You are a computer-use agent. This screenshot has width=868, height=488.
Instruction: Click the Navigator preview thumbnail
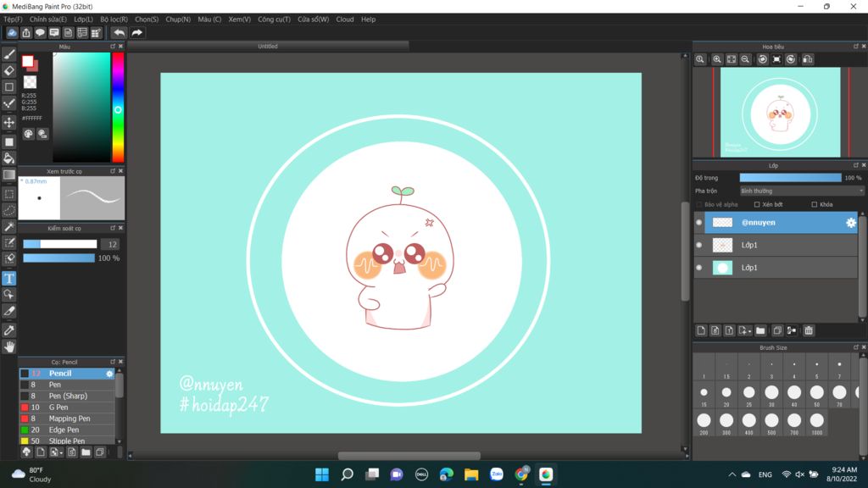[780, 113]
